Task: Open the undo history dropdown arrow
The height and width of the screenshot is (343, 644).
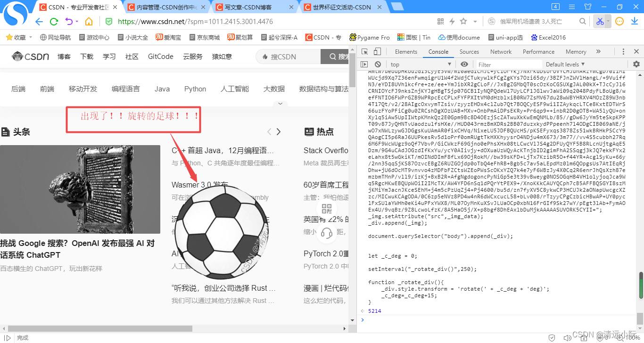Action: pos(76,22)
